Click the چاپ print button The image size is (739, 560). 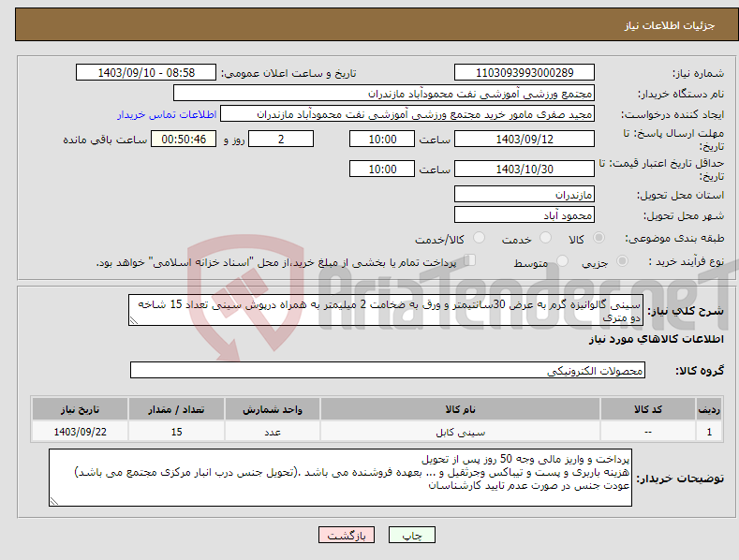[412, 535]
